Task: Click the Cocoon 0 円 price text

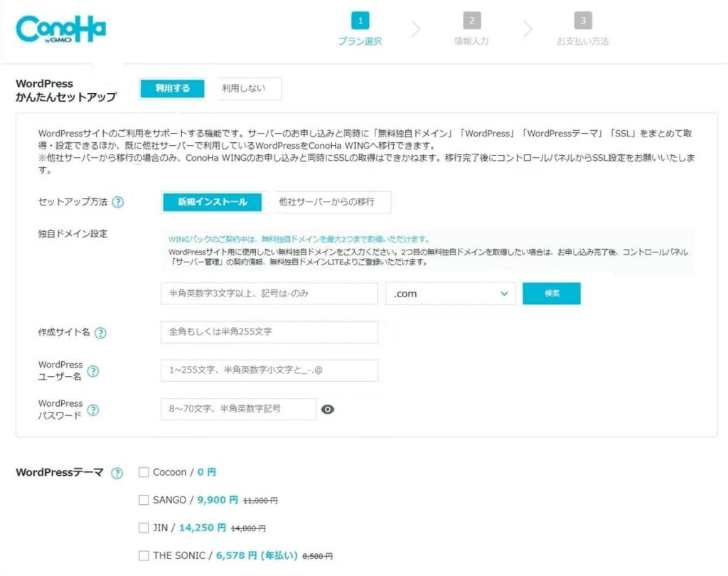Action: 207,472
